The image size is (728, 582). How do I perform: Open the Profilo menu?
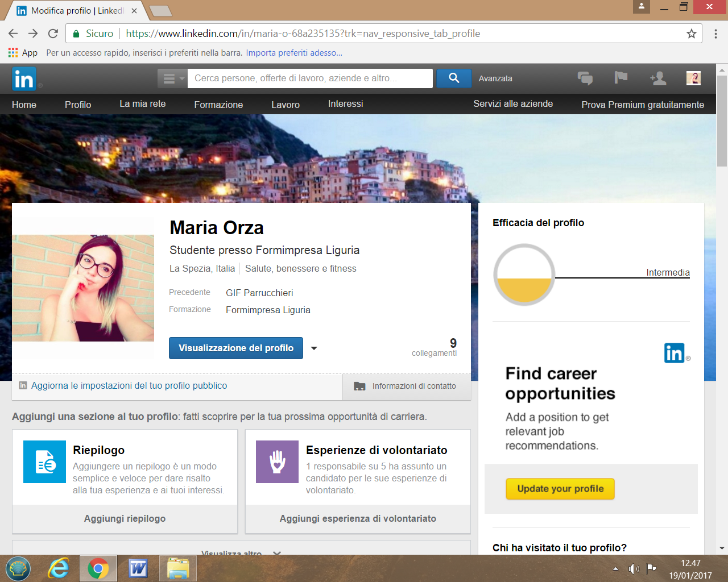coord(78,105)
